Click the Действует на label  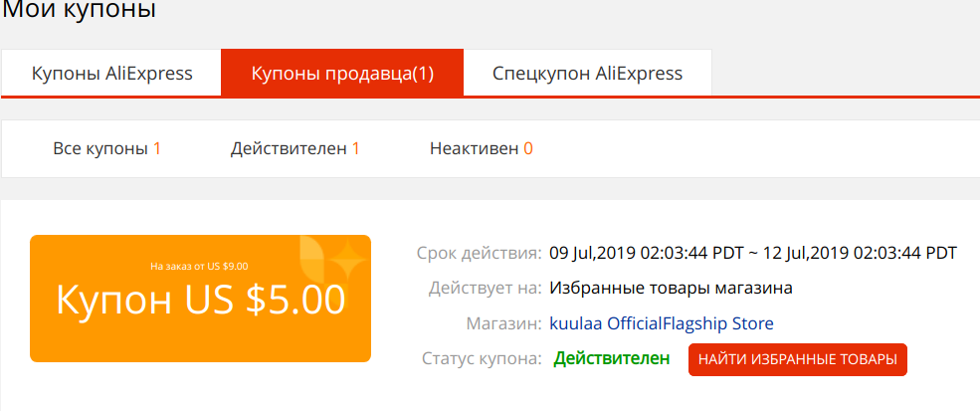(485, 289)
